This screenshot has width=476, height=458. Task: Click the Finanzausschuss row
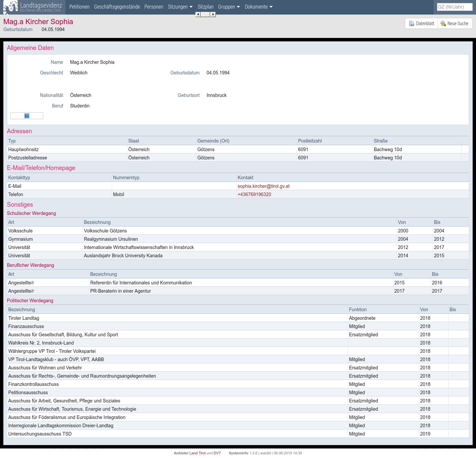pyautogui.click(x=238, y=326)
